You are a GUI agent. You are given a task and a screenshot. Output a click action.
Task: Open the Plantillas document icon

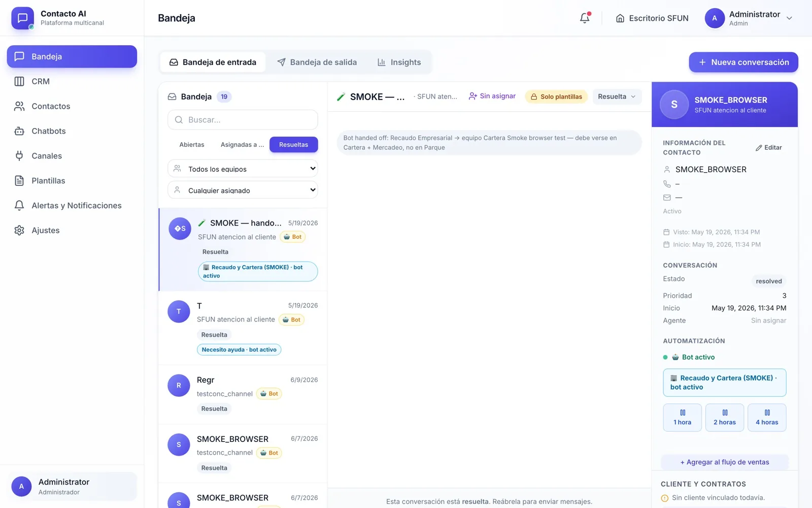coord(19,181)
